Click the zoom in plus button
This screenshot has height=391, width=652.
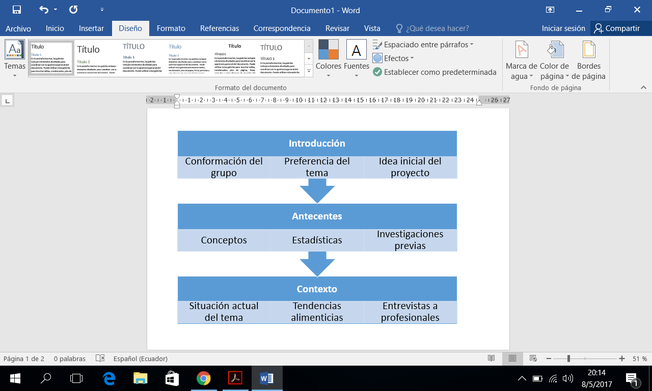pos(622,359)
